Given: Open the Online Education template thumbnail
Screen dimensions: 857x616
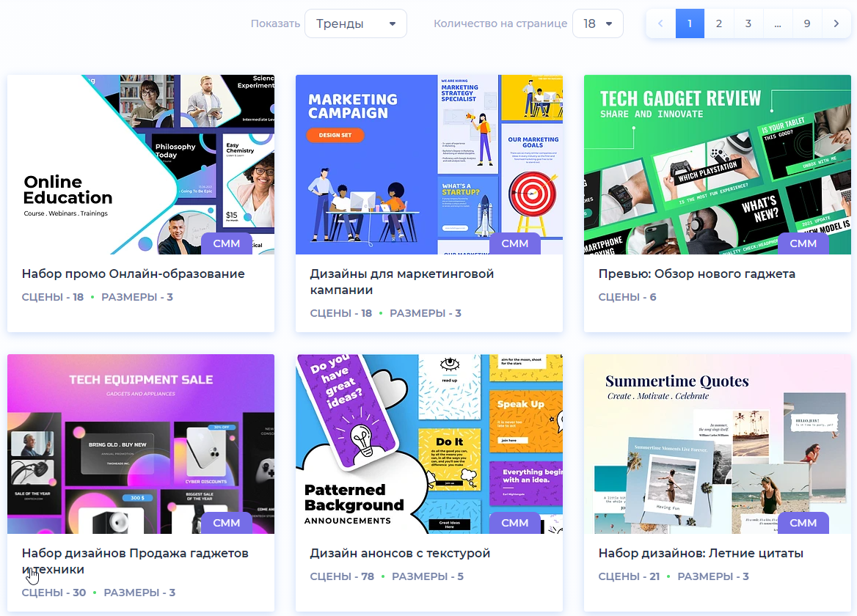Looking at the screenshot, I should [141, 164].
